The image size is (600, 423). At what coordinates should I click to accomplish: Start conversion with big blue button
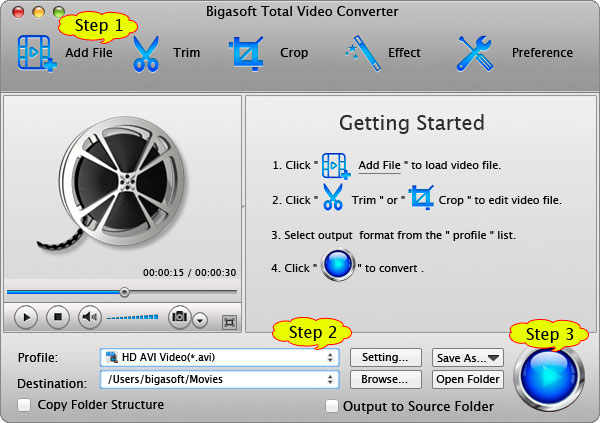click(549, 377)
